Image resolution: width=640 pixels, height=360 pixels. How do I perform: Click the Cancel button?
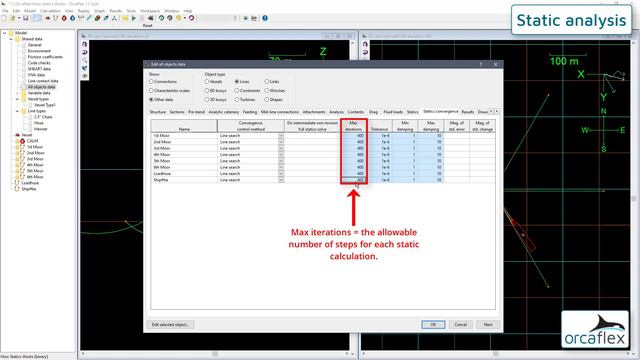pos(460,324)
